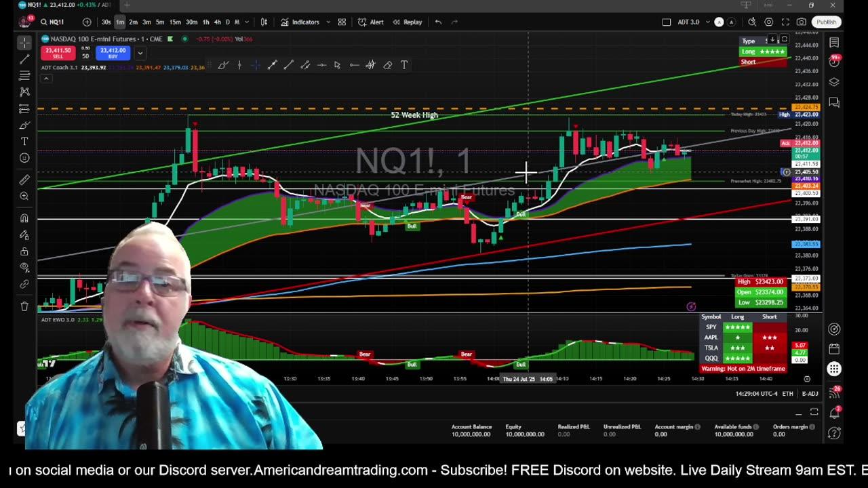Select eraser tool in floating drawing toolbar

[x=387, y=65]
